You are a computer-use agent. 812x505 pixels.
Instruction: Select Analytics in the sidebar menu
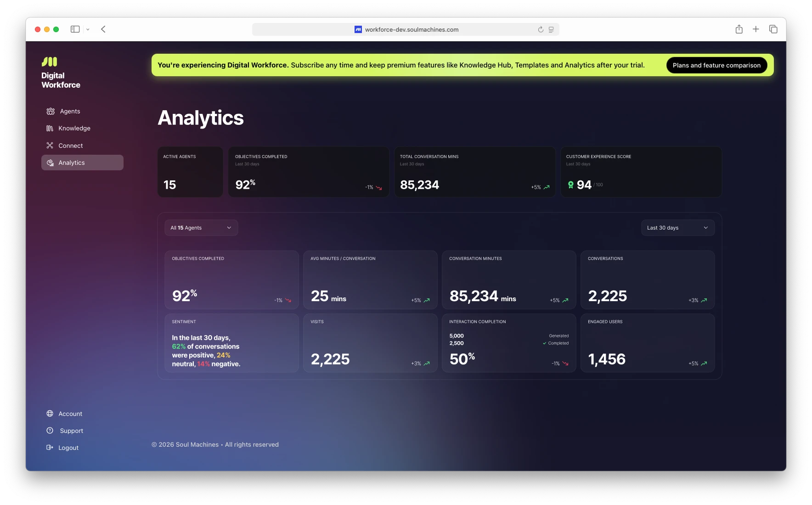[x=82, y=163]
